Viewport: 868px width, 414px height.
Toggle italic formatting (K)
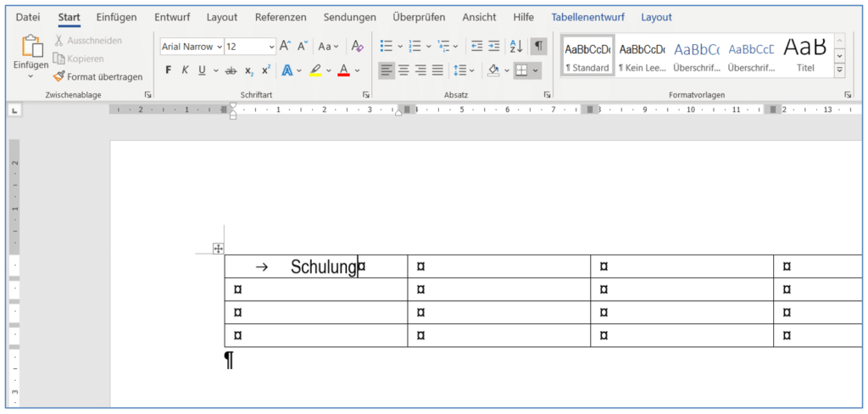pos(185,70)
